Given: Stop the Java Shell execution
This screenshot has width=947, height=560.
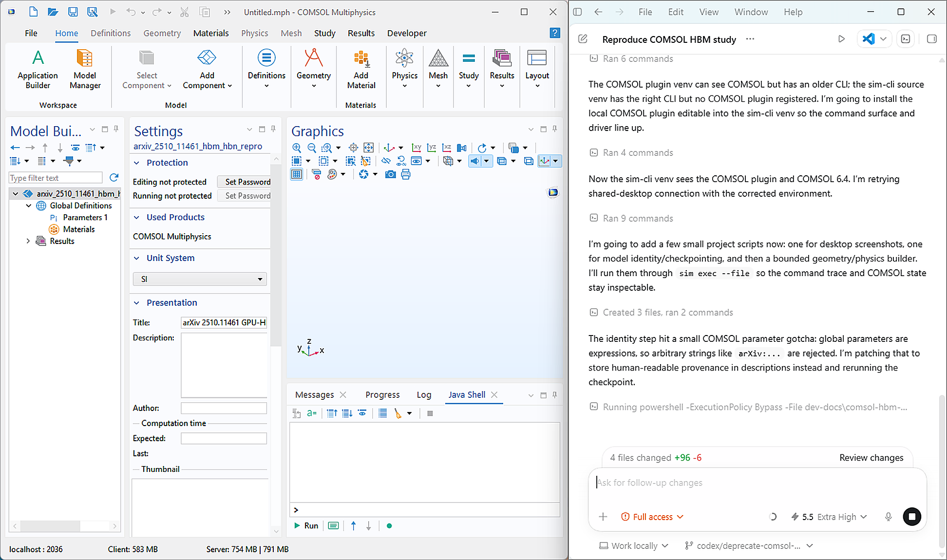Looking at the screenshot, I should coord(430,413).
